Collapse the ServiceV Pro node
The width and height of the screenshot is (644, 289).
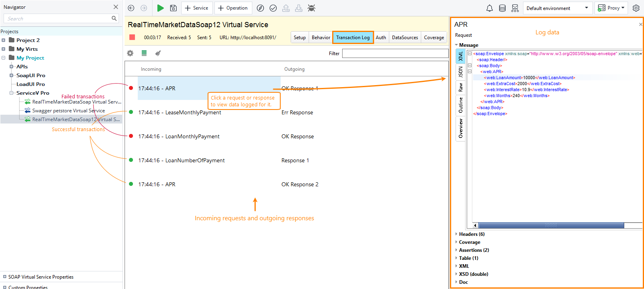(x=12, y=93)
